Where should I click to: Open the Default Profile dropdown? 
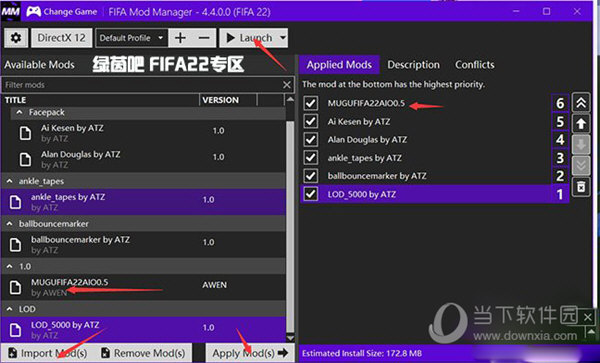[x=132, y=38]
